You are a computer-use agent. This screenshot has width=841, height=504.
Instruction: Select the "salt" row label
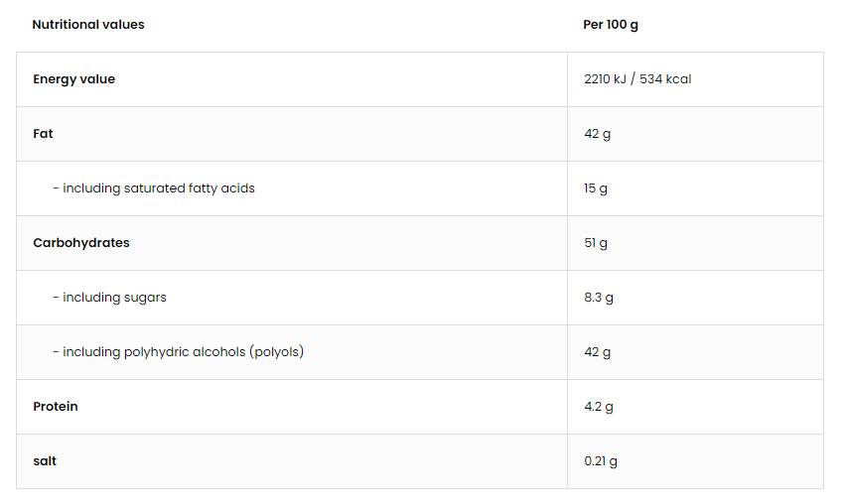pyautogui.click(x=45, y=461)
